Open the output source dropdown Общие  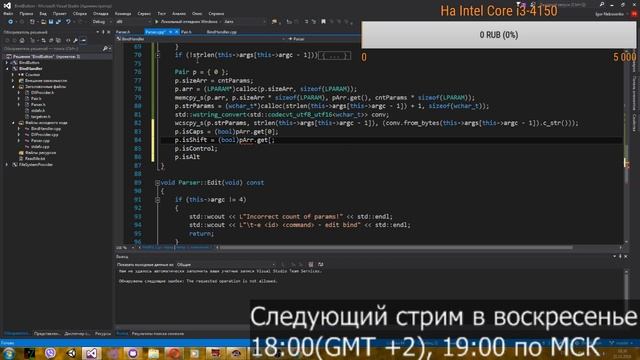coord(227,264)
